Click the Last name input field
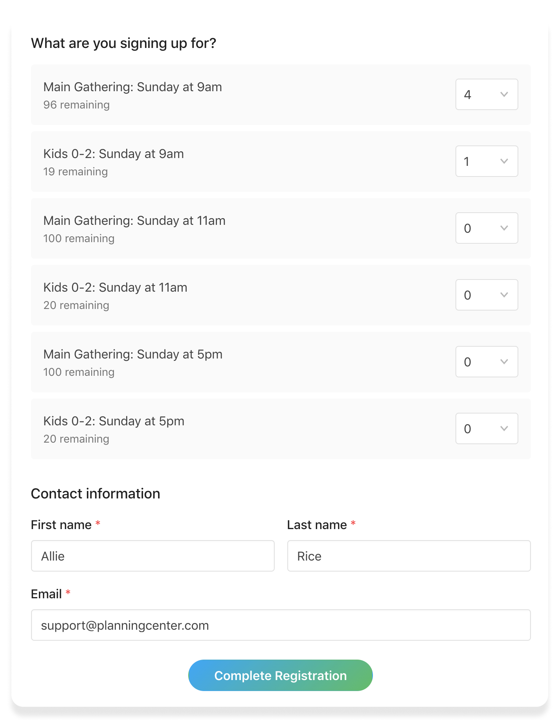Screen dimensions: 560x728 pos(409,556)
